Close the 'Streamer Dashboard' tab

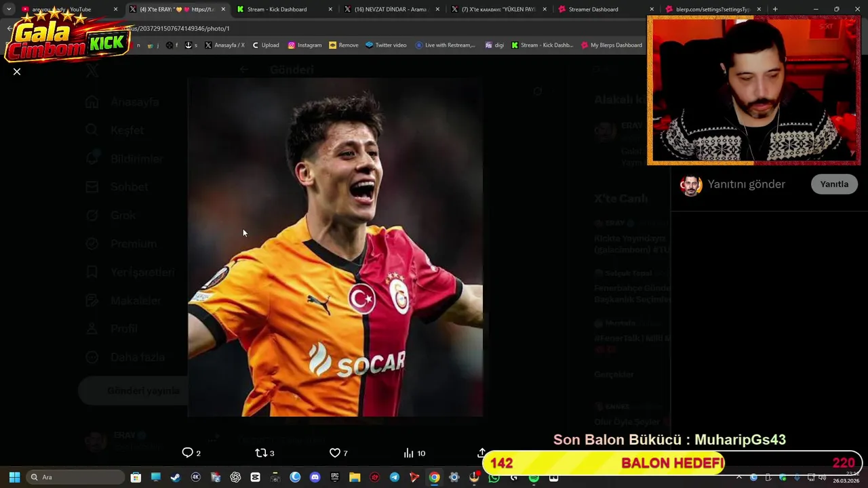click(652, 9)
